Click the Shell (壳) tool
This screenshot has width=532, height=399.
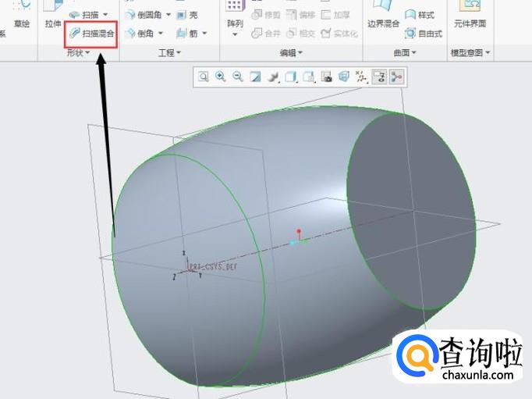point(186,15)
